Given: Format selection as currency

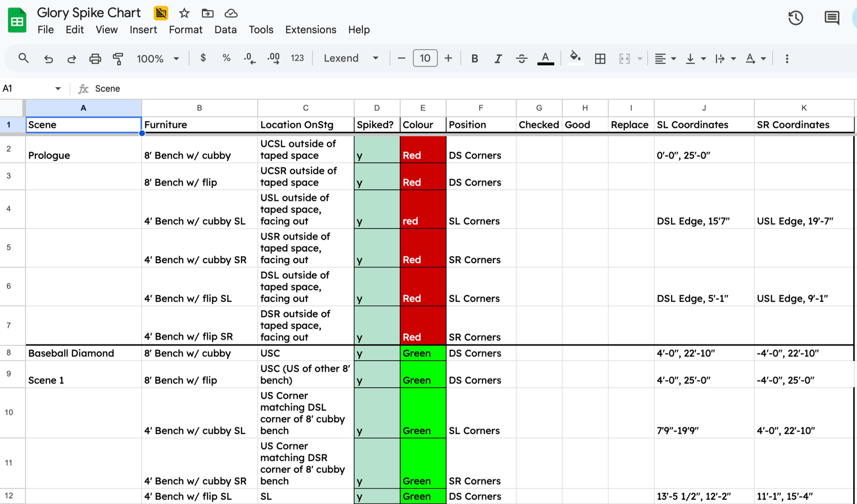Looking at the screenshot, I should click(203, 58).
